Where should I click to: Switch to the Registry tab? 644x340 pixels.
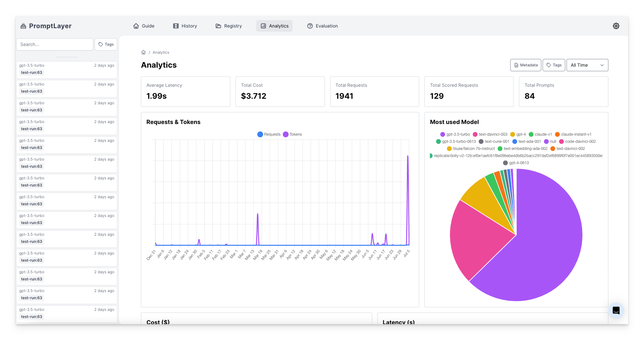click(x=229, y=26)
